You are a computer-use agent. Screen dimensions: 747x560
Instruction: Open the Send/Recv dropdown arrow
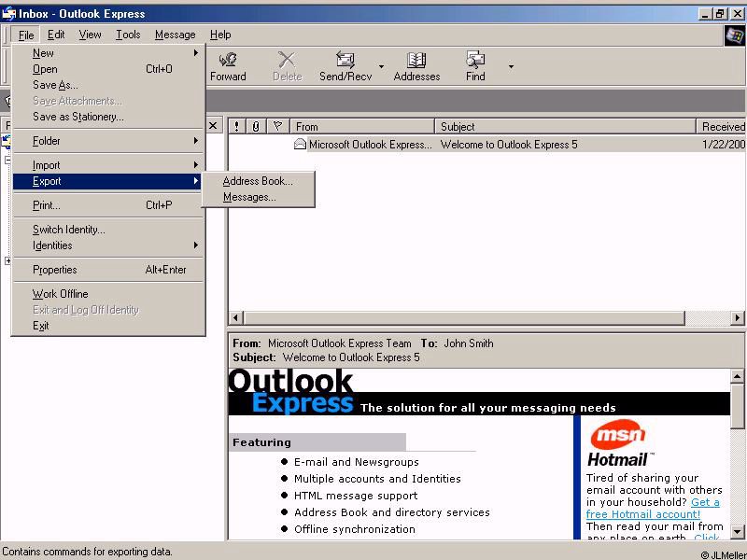pyautogui.click(x=381, y=67)
